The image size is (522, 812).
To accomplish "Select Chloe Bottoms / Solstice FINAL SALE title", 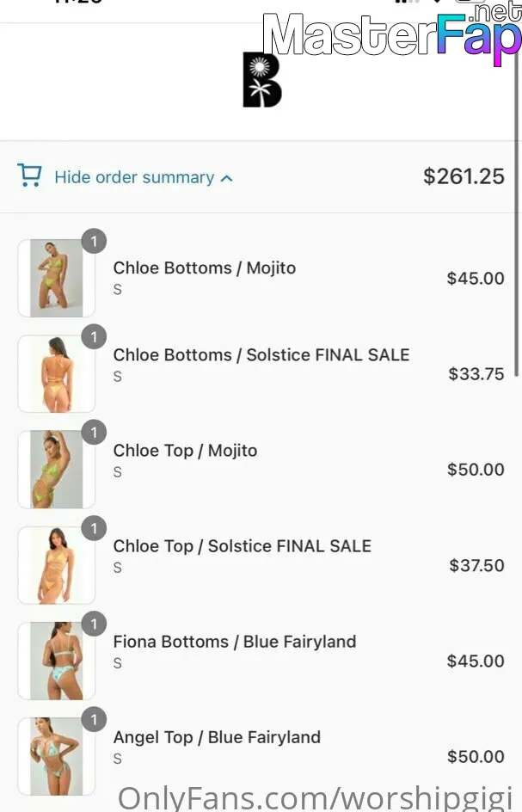I will [261, 354].
